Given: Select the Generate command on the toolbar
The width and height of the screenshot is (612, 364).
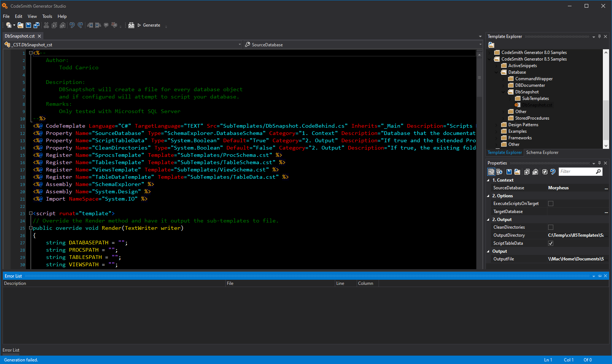Looking at the screenshot, I should [x=151, y=25].
